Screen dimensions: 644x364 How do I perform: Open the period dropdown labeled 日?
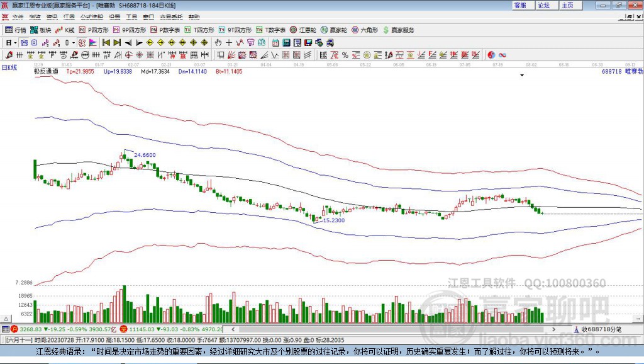10,43
